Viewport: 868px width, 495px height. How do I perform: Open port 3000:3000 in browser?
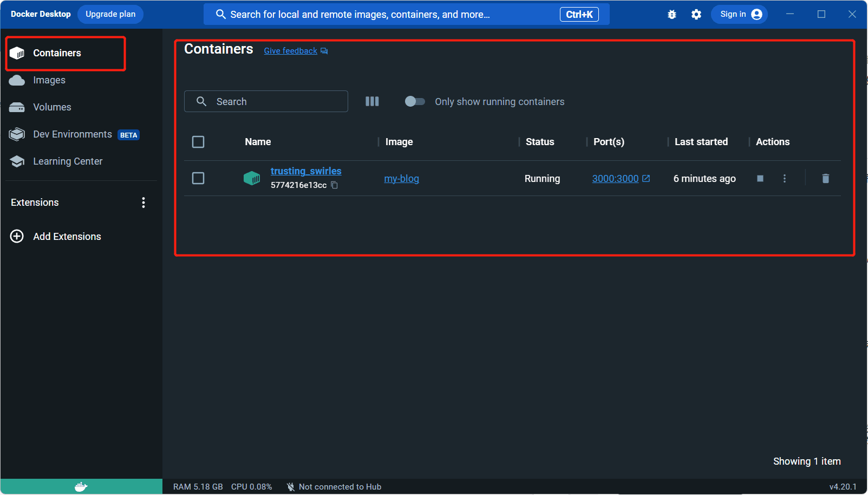[615, 179]
